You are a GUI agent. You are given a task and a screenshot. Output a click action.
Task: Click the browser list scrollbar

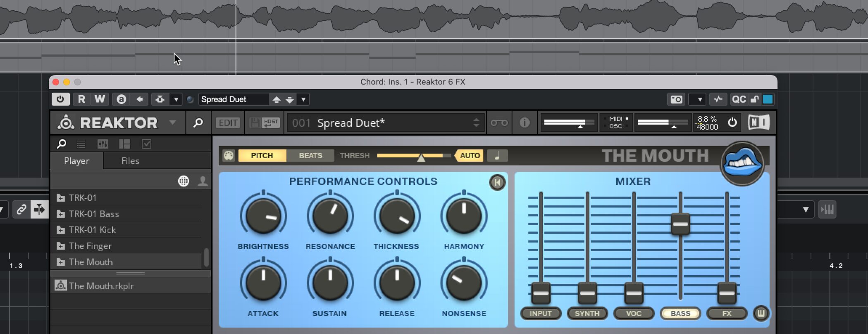(206, 257)
